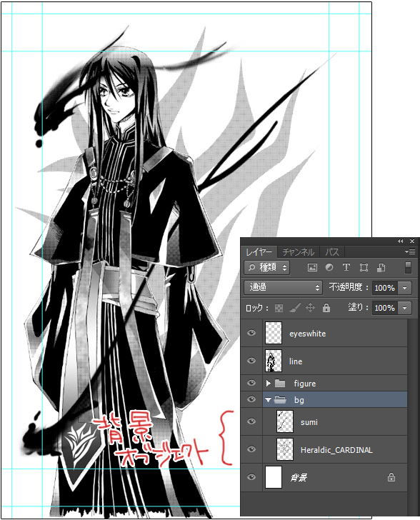420x520 pixels.
Task: Hide the sumi layer
Action: point(251,421)
